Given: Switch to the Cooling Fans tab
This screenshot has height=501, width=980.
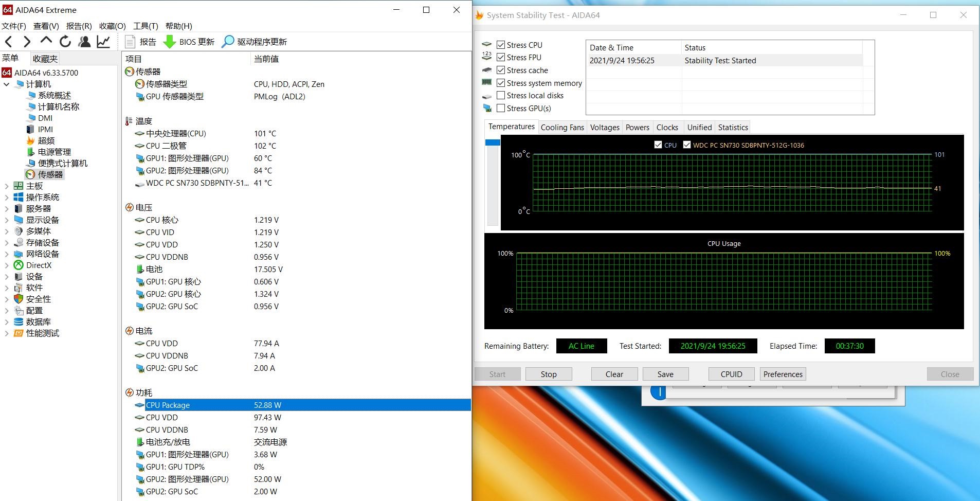Looking at the screenshot, I should point(562,128).
